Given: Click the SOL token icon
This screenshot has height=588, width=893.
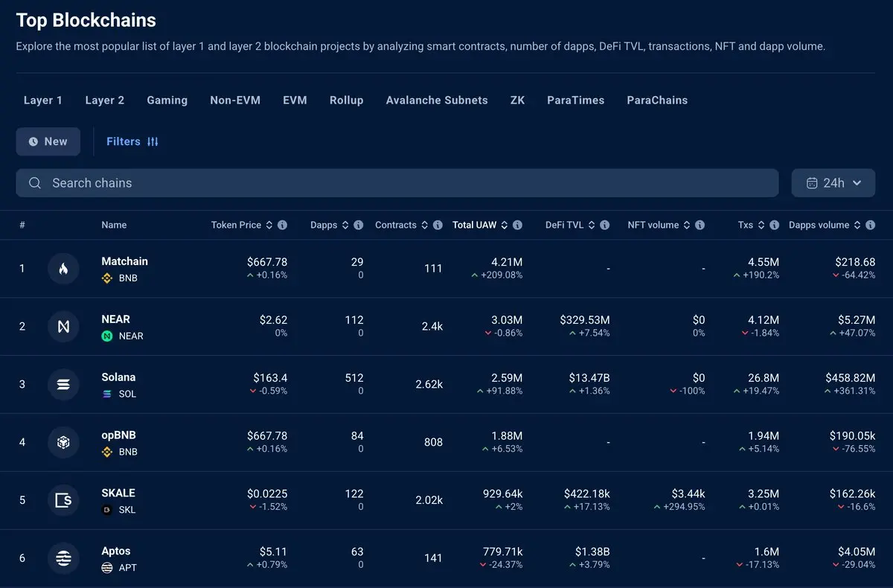Looking at the screenshot, I should pos(107,394).
